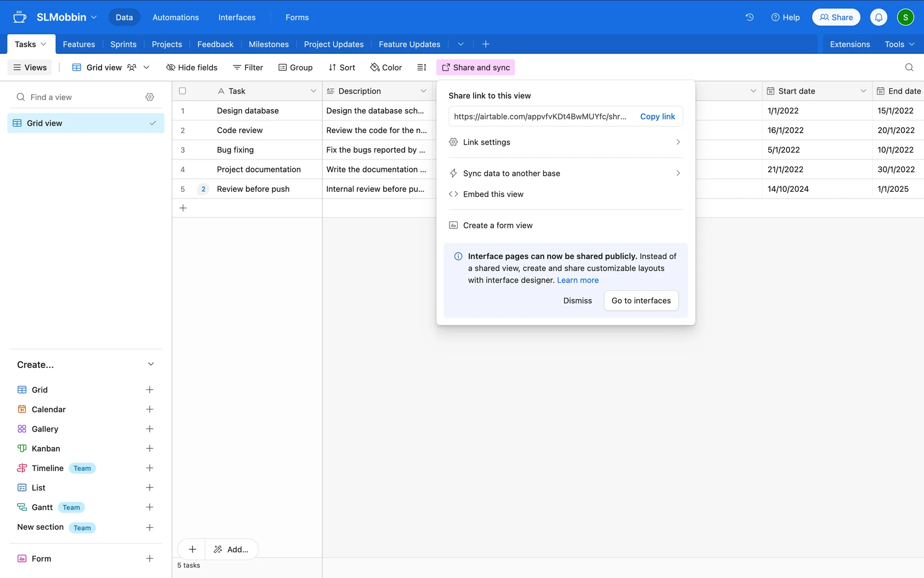Viewport: 924px width, 578px height.
Task: Click the Learn more link
Action: point(577,280)
